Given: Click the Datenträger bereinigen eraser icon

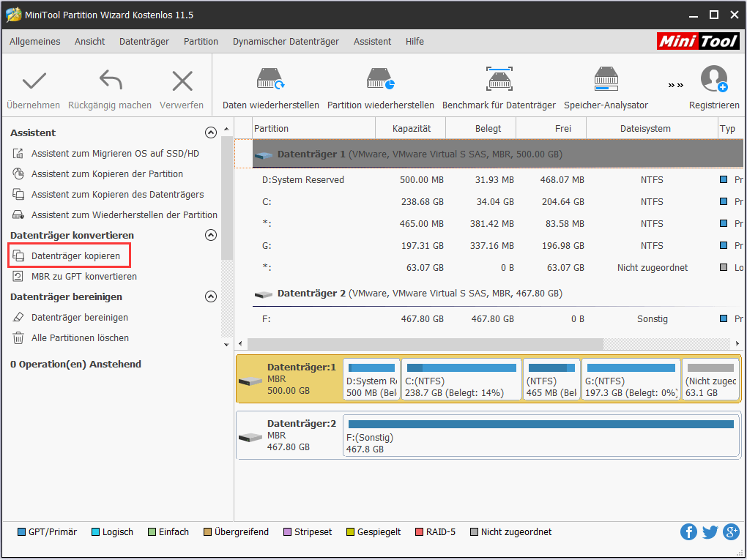Looking at the screenshot, I should coord(18,317).
